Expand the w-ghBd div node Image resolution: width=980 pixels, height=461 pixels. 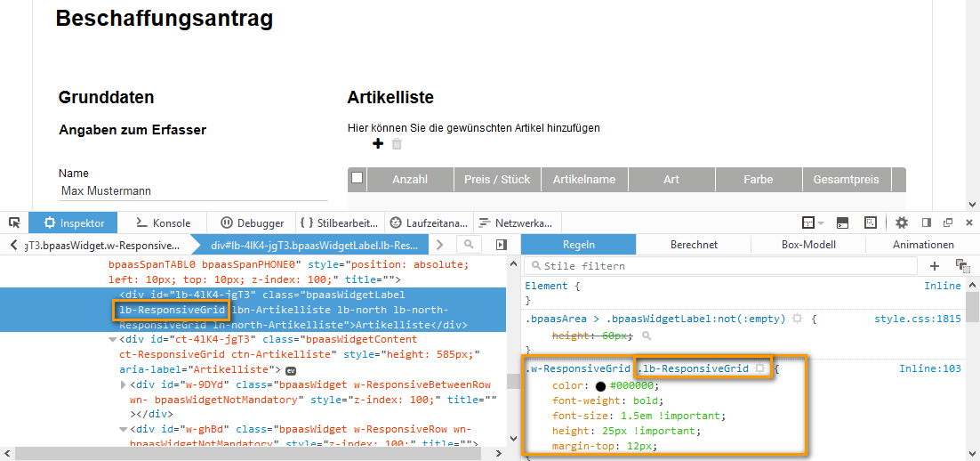tap(124, 430)
